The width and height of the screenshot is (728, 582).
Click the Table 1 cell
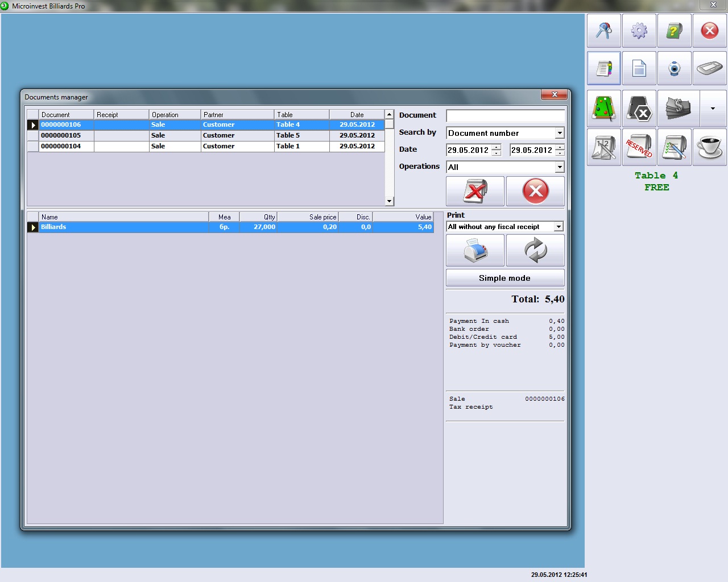click(301, 146)
